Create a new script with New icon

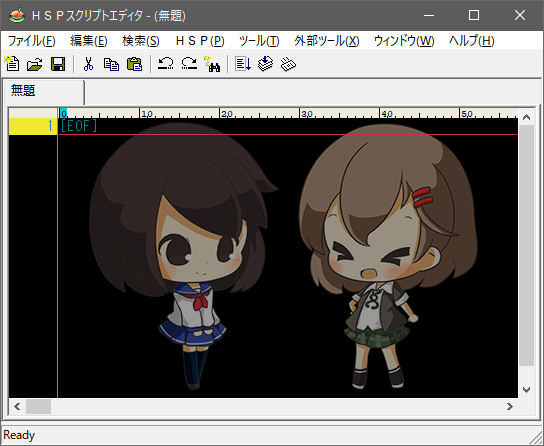12,64
